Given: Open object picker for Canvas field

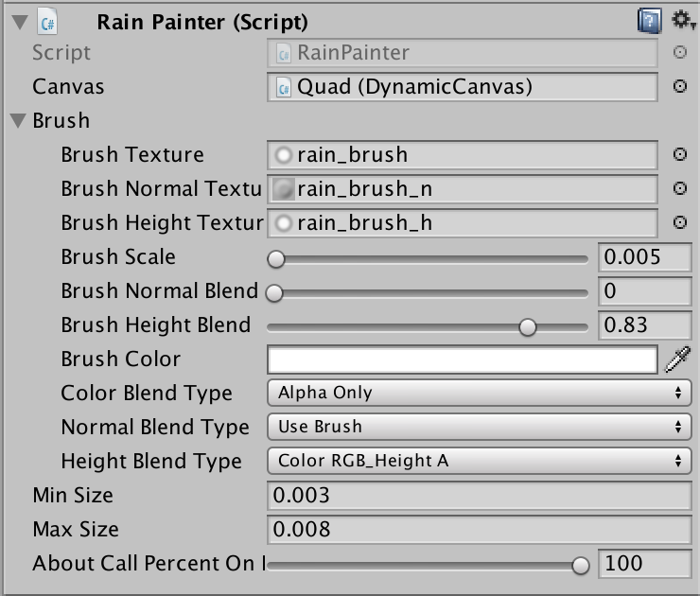Looking at the screenshot, I should click(679, 86).
